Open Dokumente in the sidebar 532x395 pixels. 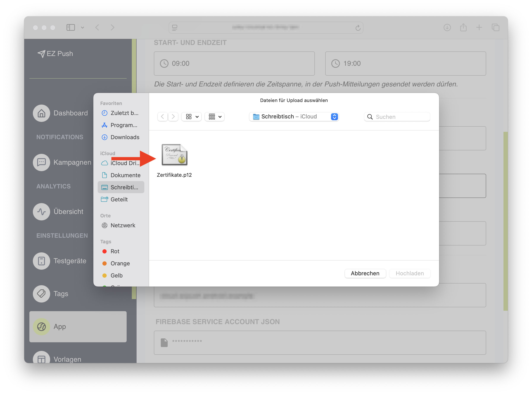pyautogui.click(x=121, y=175)
